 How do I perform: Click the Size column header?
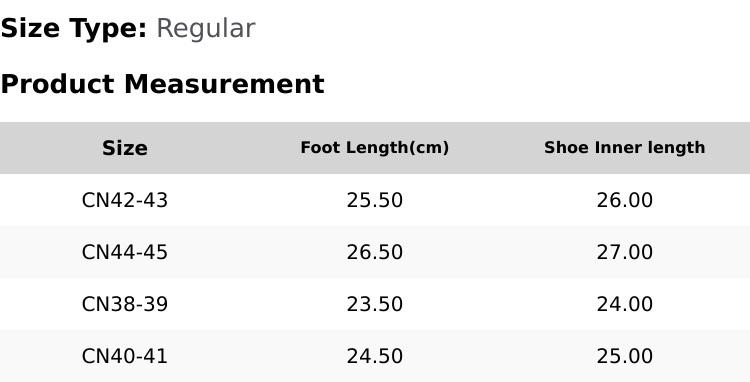pos(125,148)
